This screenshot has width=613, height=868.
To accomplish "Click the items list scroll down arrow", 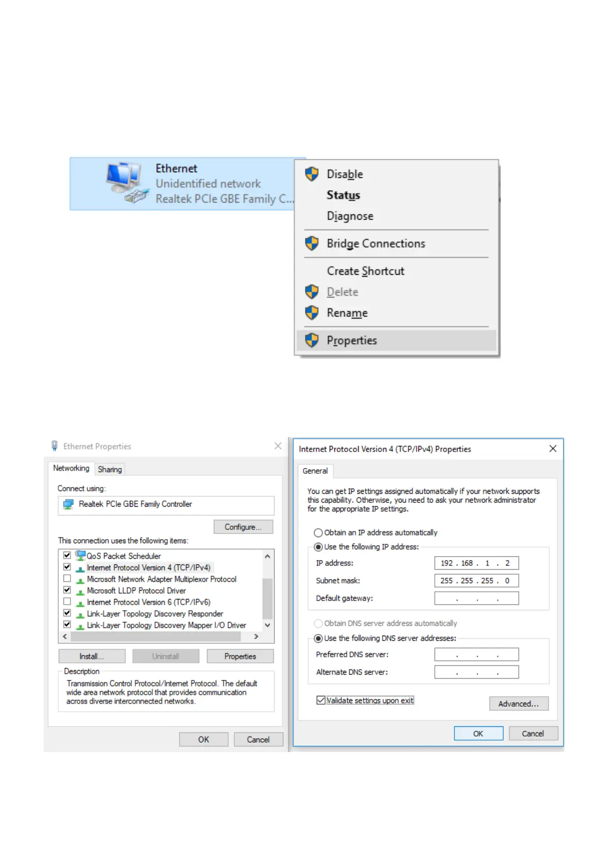I will point(267,625).
